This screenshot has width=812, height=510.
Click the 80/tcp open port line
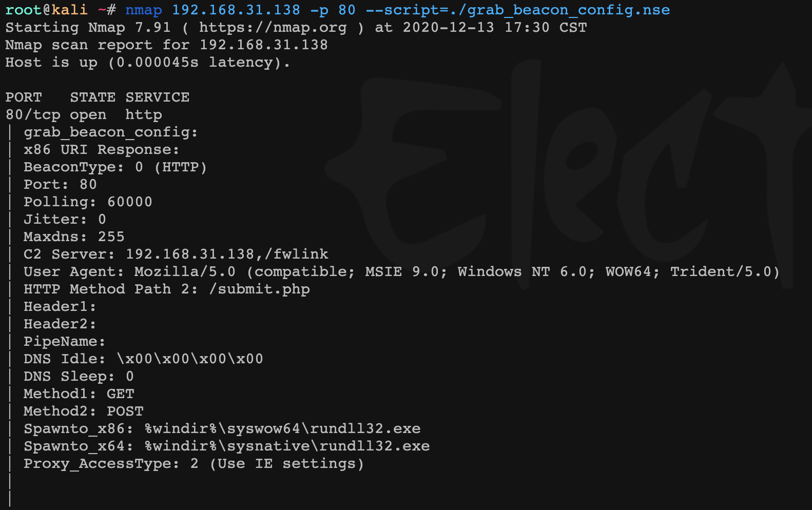pyautogui.click(x=84, y=114)
